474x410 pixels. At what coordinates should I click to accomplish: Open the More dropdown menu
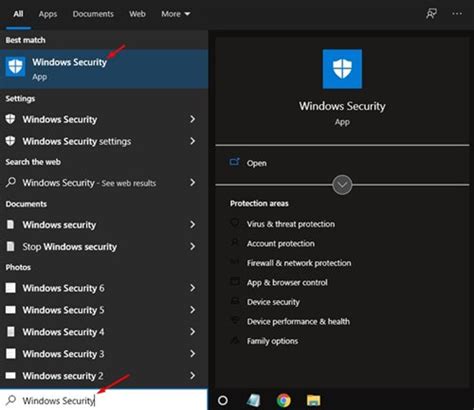(x=176, y=14)
